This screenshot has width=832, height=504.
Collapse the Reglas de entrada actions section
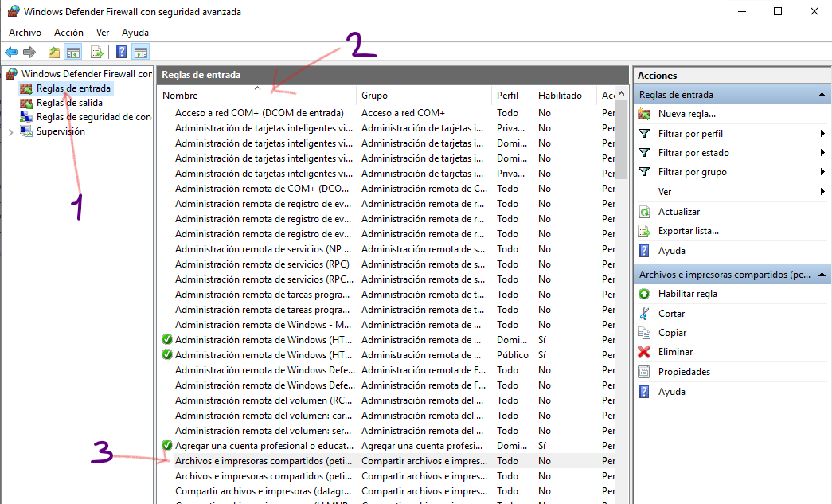(x=822, y=95)
